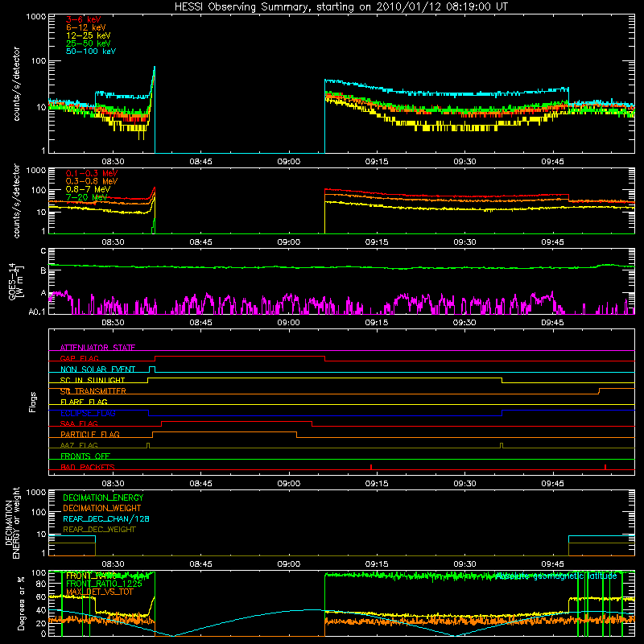Click the BAD_PACKETS flag label

88,467
